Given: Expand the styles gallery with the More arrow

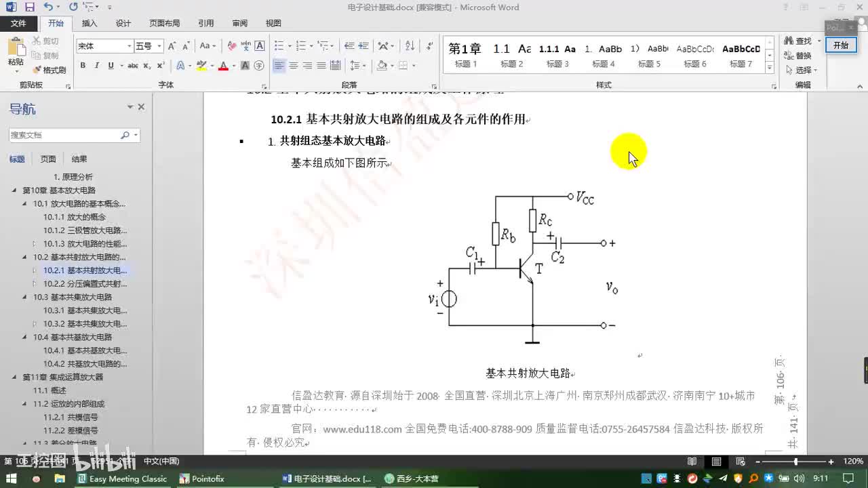Looking at the screenshot, I should point(770,68).
